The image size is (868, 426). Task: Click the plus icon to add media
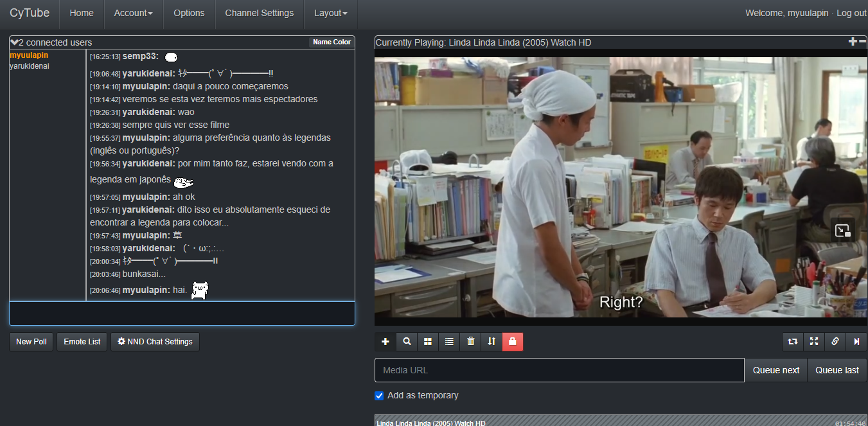[x=385, y=342]
